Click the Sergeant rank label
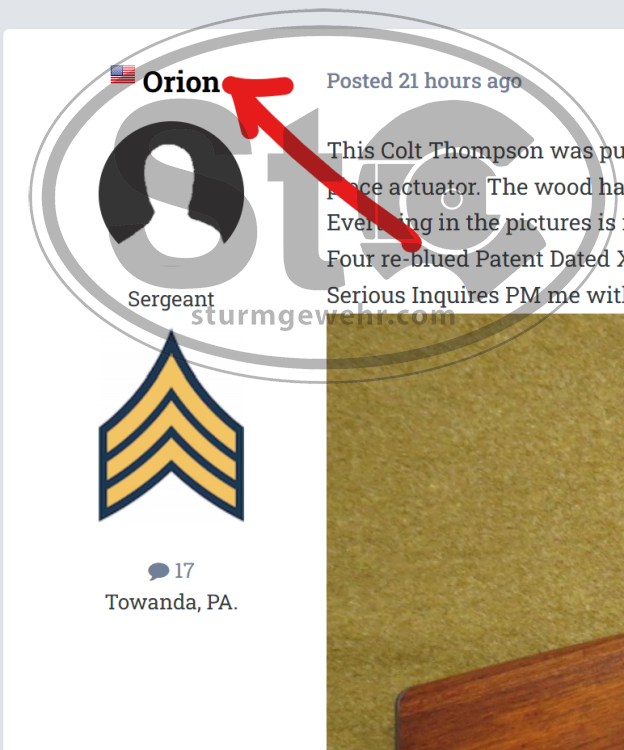The height and width of the screenshot is (750, 624). click(171, 299)
